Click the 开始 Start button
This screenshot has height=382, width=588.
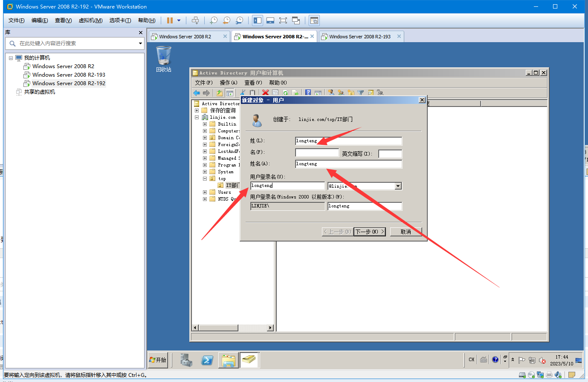coord(158,360)
